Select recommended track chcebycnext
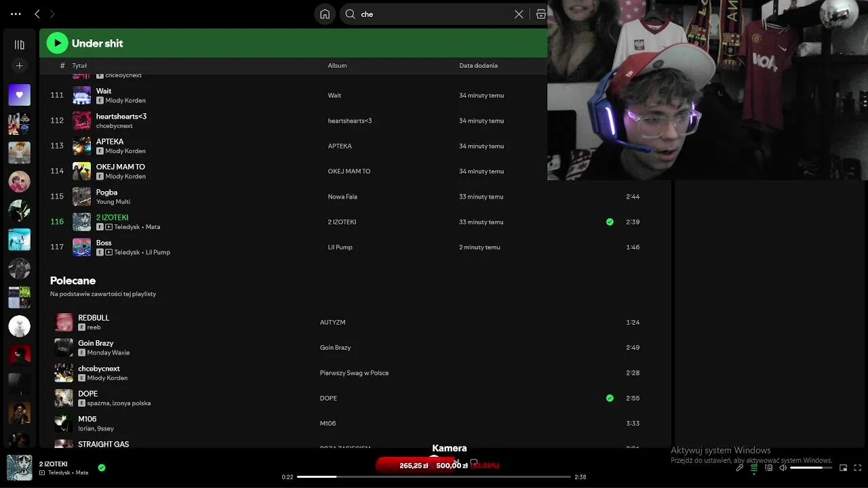 99,369
